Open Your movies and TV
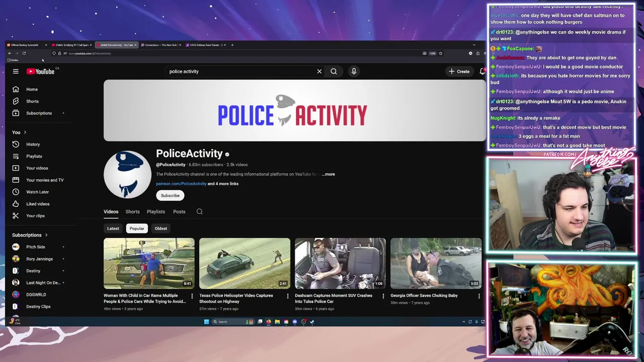 pyautogui.click(x=45, y=180)
